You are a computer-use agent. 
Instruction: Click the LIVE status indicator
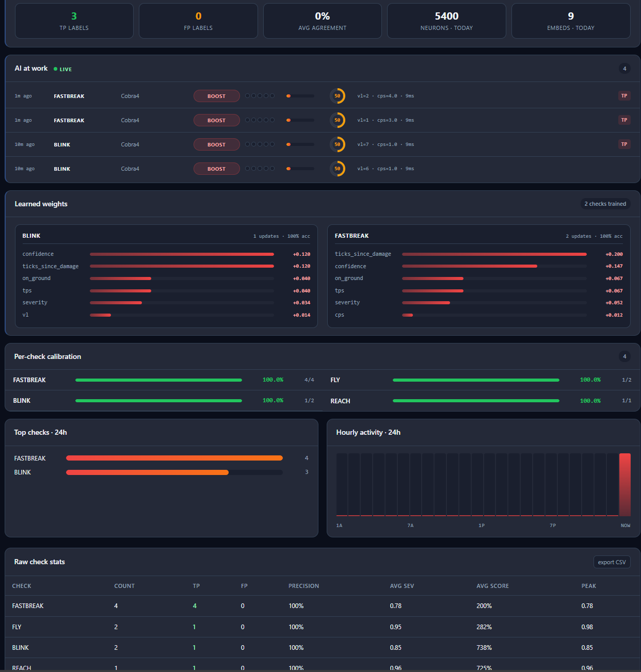[63, 69]
